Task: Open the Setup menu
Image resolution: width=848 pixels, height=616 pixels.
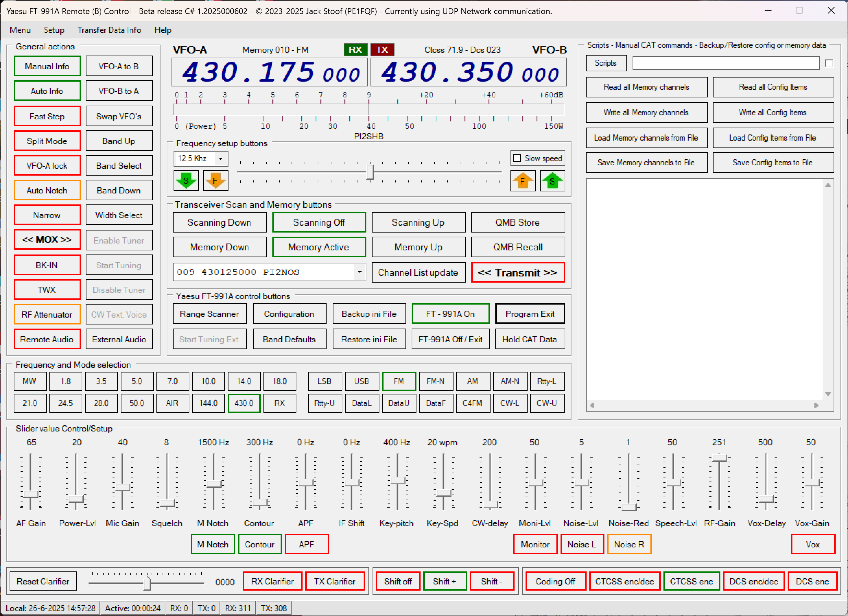Action: click(54, 30)
